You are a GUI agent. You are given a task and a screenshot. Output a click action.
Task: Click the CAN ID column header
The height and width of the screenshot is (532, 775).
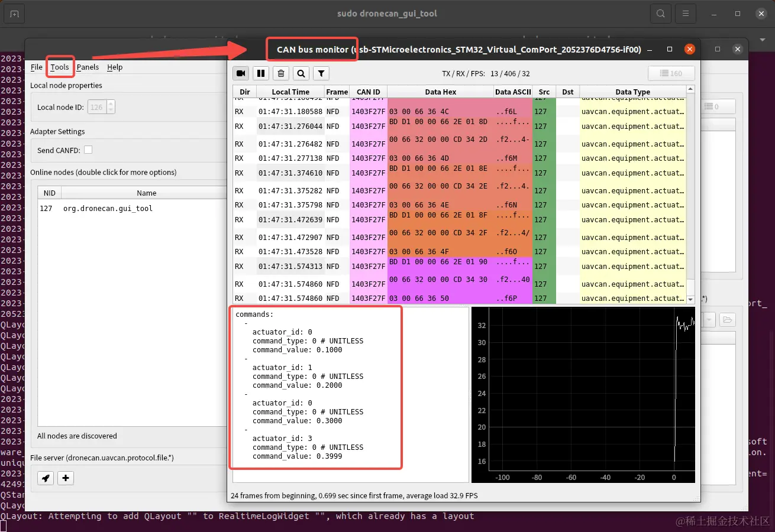click(x=369, y=92)
